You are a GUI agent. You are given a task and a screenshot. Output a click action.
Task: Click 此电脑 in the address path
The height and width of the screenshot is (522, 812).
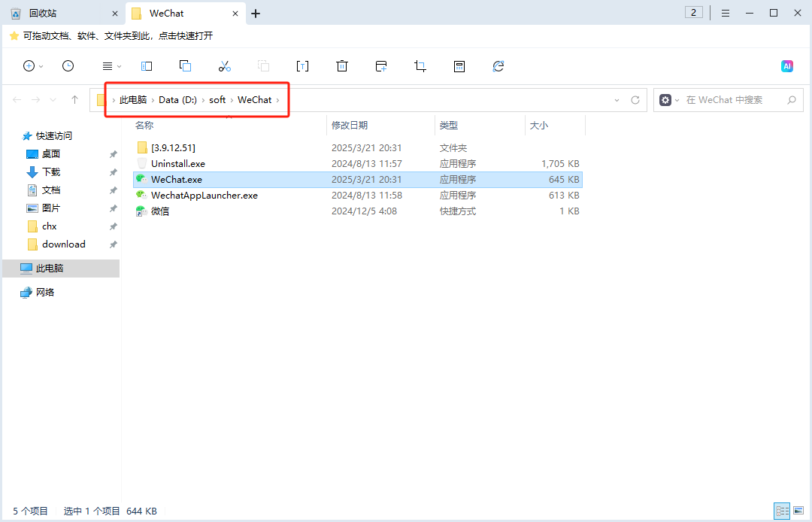click(x=133, y=100)
